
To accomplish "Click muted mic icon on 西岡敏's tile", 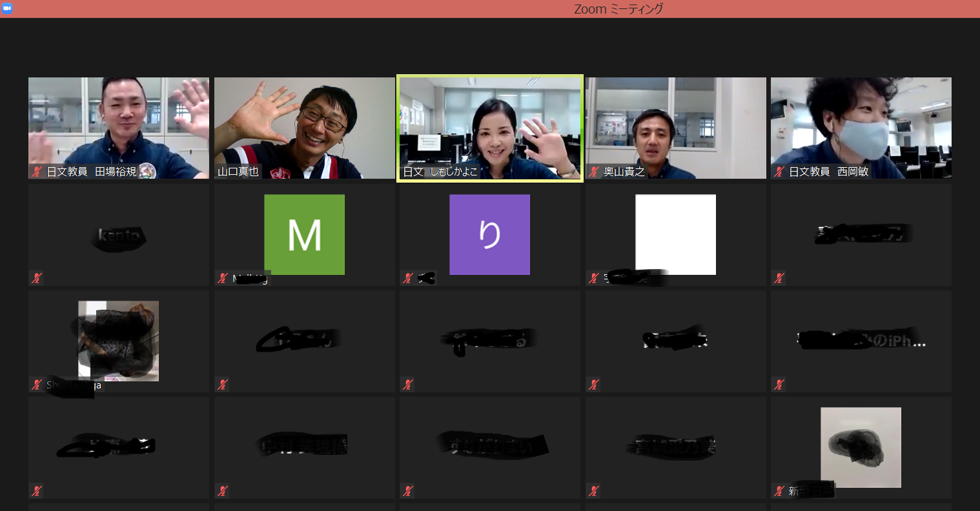I will point(779,172).
